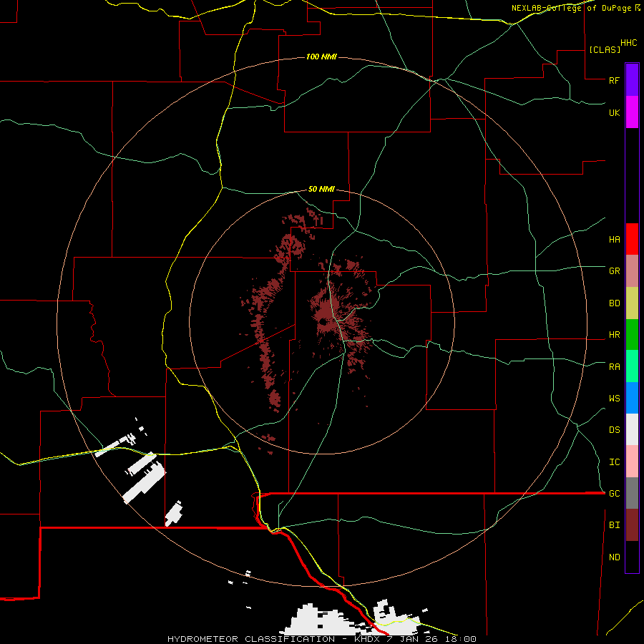This screenshot has width=644, height=644.
Task: Click the BI brown legend swatch
Action: pyautogui.click(x=632, y=525)
